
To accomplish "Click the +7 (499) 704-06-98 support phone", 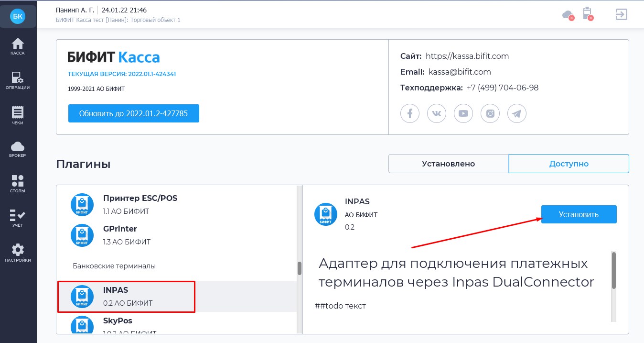I will point(503,88).
